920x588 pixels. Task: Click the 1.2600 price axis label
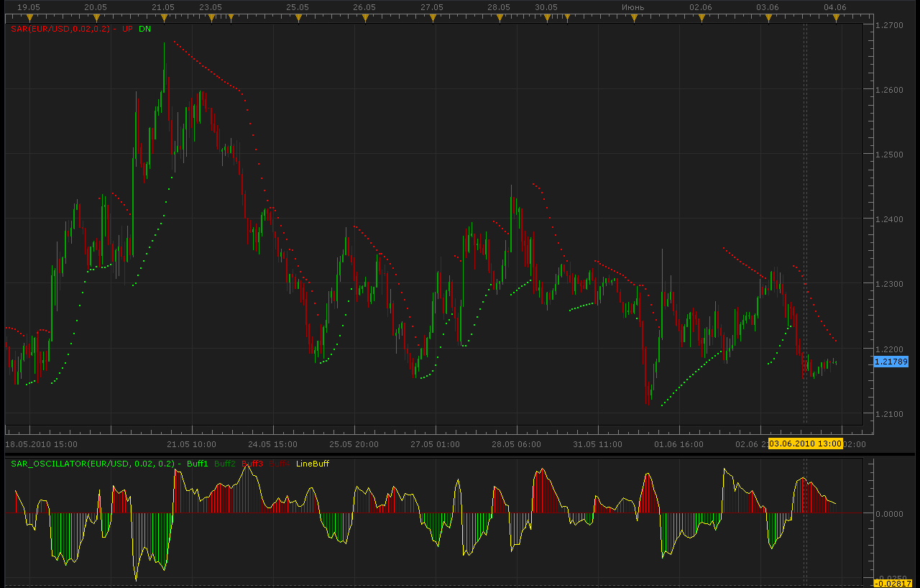(890, 90)
